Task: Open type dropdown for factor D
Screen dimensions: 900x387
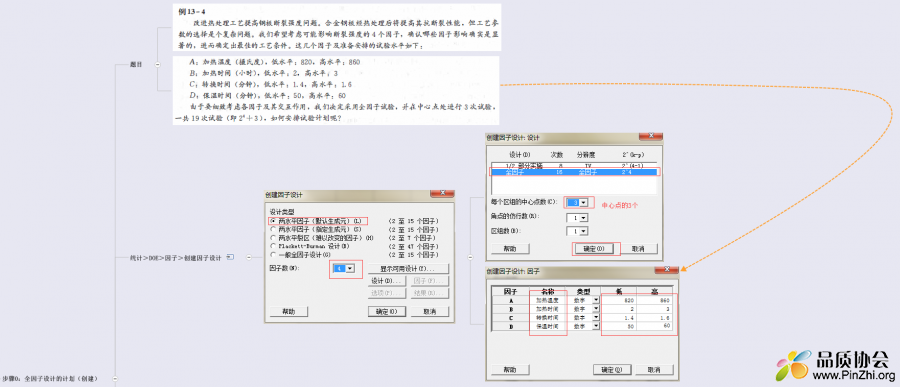Action: [596, 326]
